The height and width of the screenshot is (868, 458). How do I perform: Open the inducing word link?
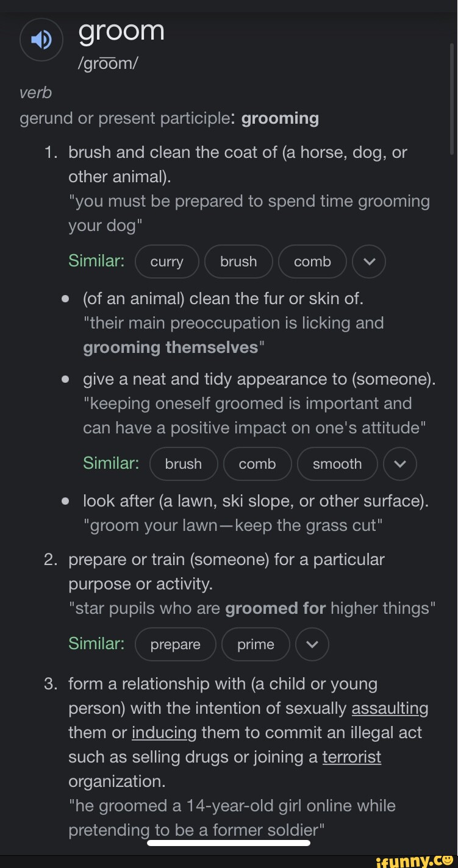[164, 733]
